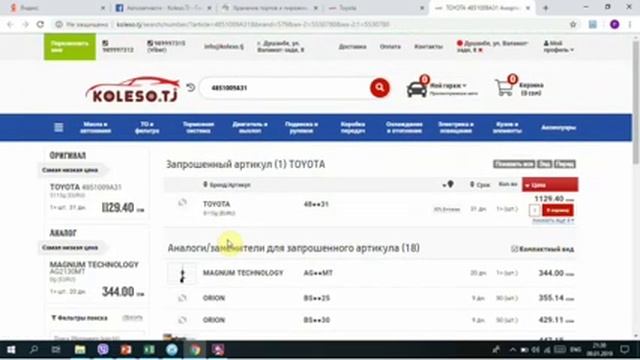Click the MAGNUM TECHNOLOGY product thumbnail
This screenshot has height=360, width=640.
click(x=182, y=273)
